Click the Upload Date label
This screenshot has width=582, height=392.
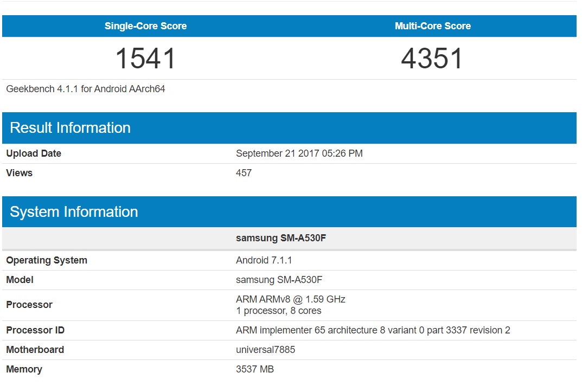coord(34,153)
